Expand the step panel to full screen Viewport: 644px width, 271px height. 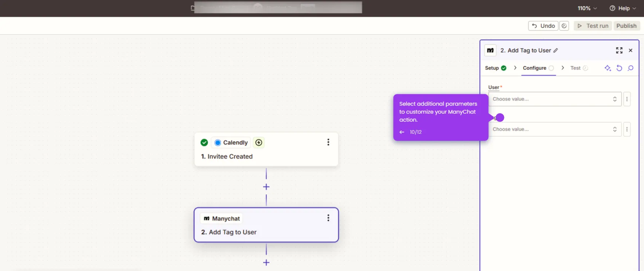619,50
